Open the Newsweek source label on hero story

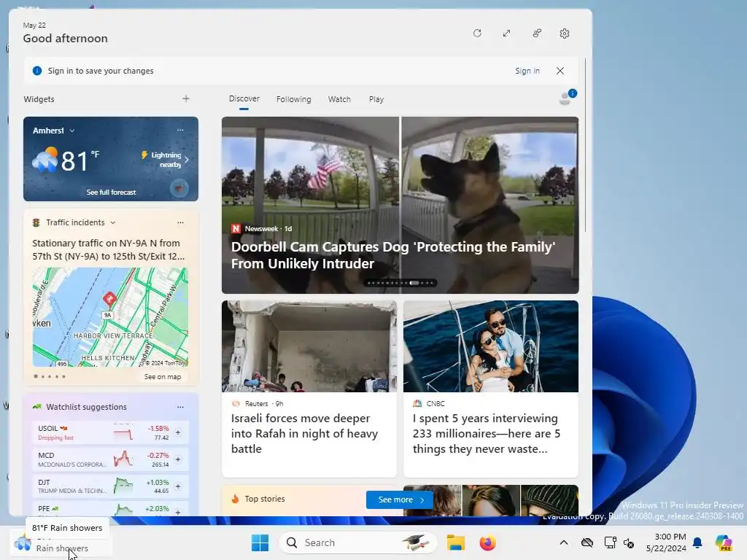tap(262, 228)
